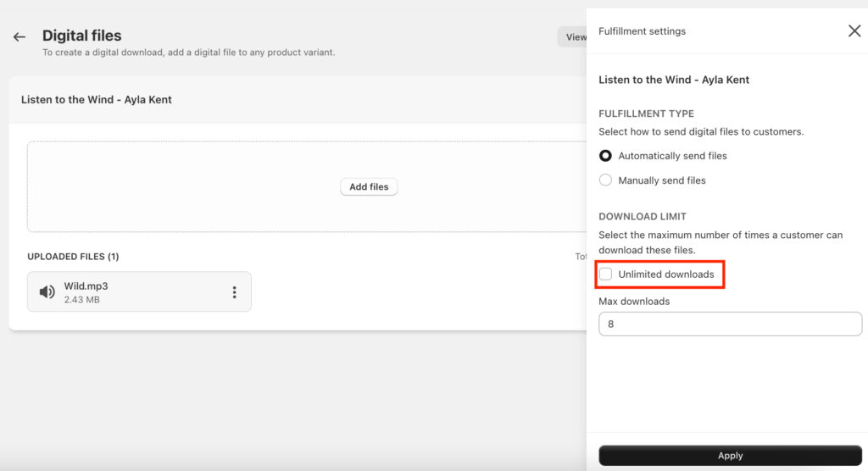Click the DOWNLOAD LIMIT section heading
The height and width of the screenshot is (471, 868).
click(x=643, y=217)
